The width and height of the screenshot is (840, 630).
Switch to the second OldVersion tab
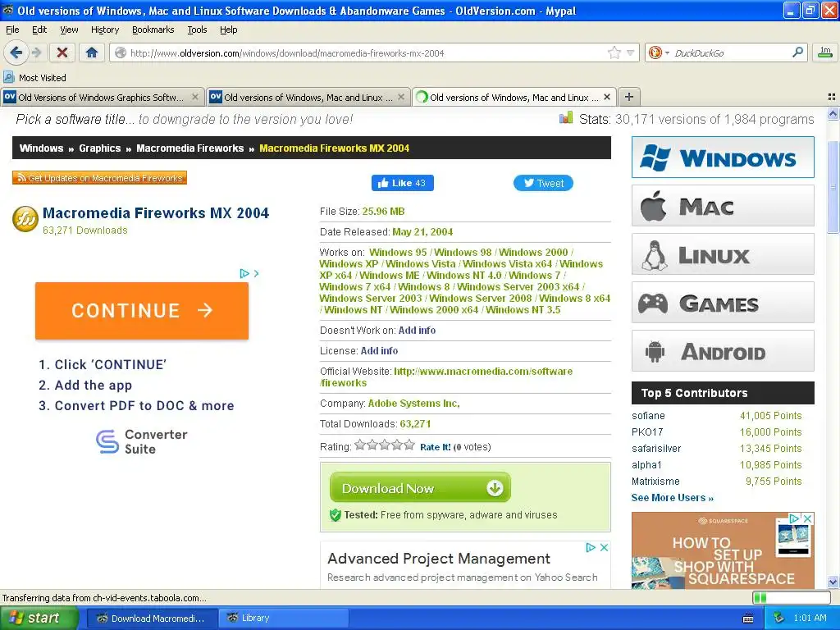coord(308,97)
